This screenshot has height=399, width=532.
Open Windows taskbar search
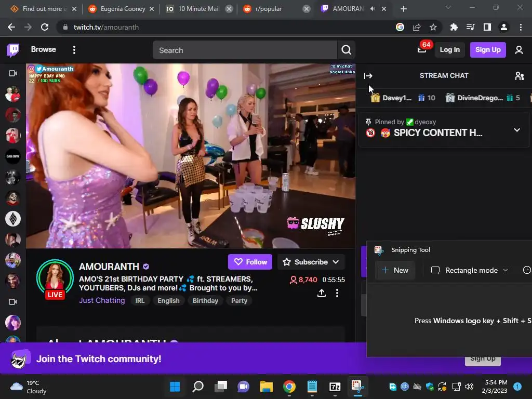click(198, 387)
